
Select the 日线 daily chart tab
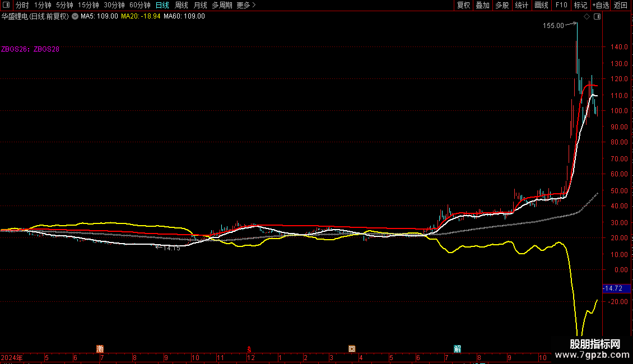pyautogui.click(x=162, y=5)
